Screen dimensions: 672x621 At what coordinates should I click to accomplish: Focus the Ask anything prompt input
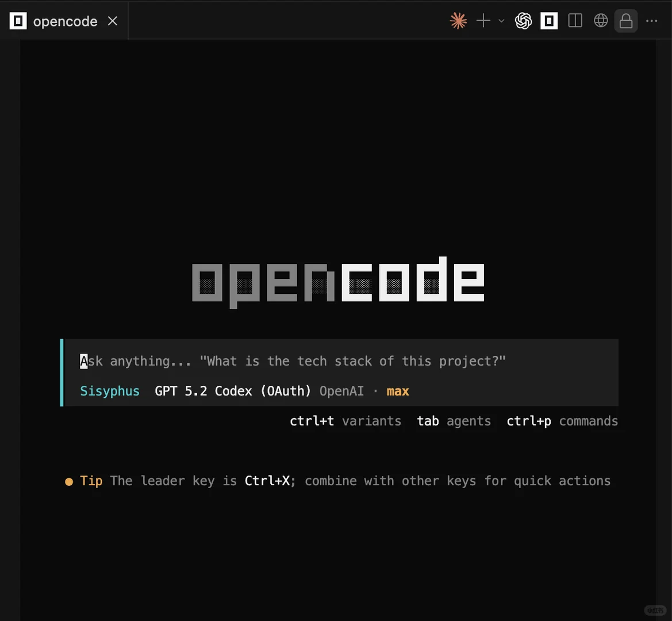[340, 361]
